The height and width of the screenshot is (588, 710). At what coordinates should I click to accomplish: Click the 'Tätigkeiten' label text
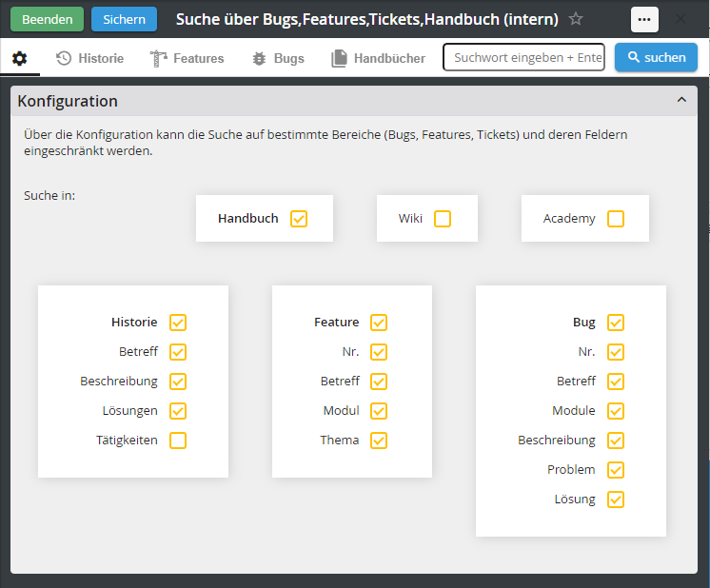[x=127, y=440]
